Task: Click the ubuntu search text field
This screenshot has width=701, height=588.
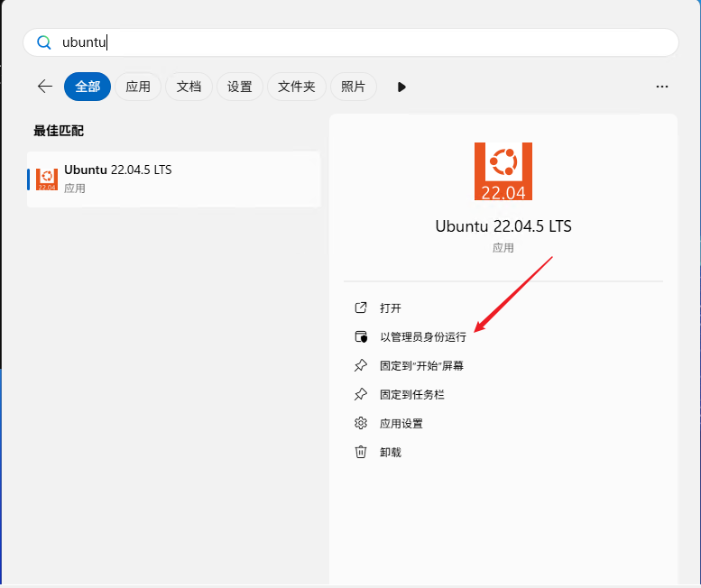Action: 351,42
